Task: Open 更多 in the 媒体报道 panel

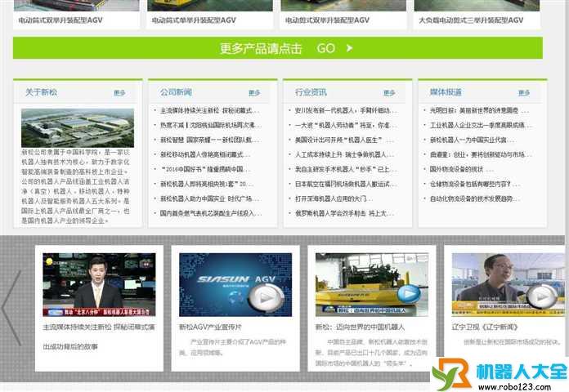Action: [x=524, y=93]
